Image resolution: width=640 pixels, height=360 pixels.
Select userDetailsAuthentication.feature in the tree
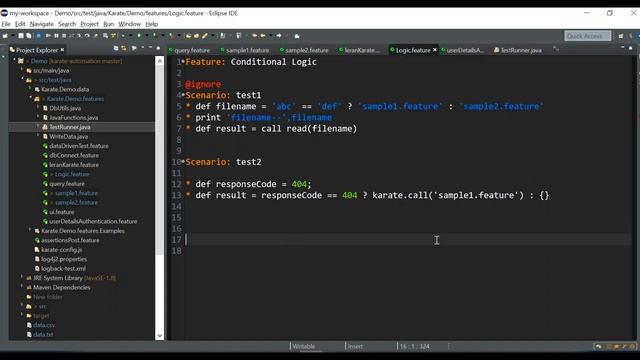click(x=93, y=221)
